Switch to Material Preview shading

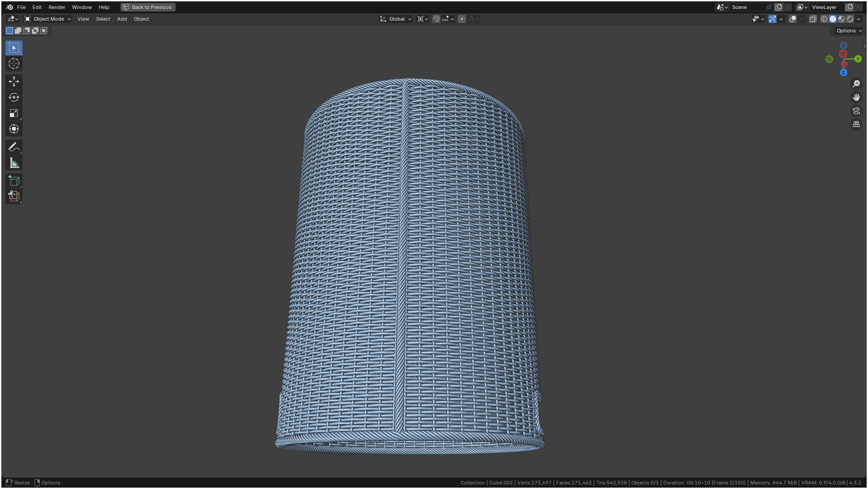[x=841, y=19]
